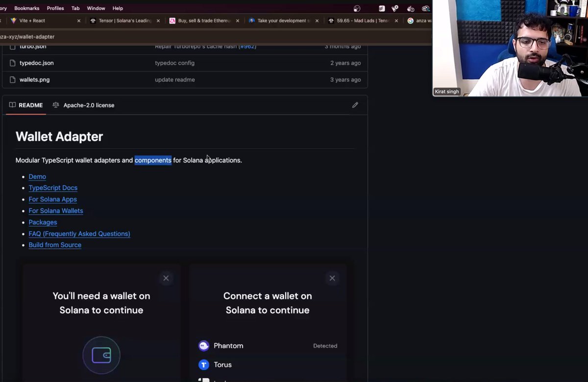Click the Torus wallet icon

(204, 364)
